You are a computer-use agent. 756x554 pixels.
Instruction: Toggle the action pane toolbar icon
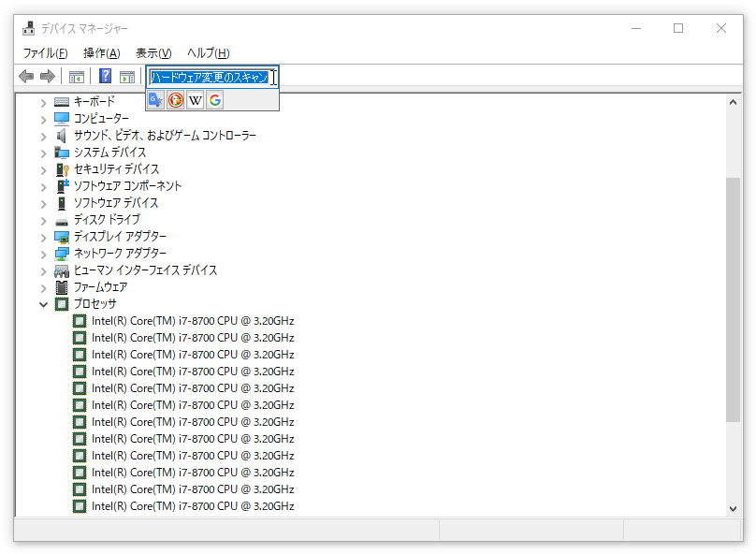[x=127, y=76]
